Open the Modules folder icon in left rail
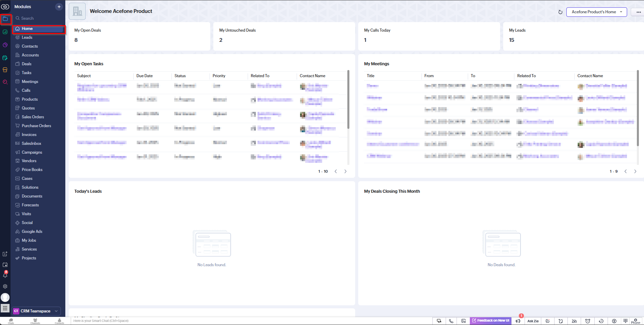This screenshot has height=325, width=644. (x=5, y=19)
